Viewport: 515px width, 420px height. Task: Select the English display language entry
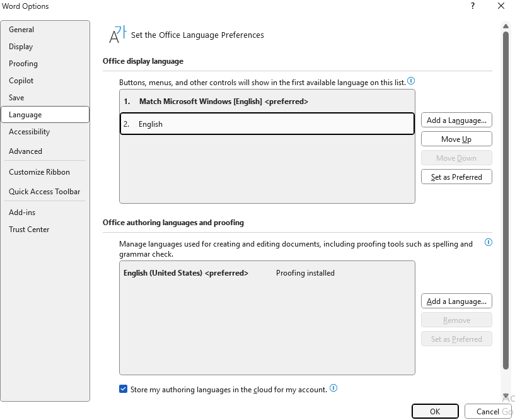267,124
